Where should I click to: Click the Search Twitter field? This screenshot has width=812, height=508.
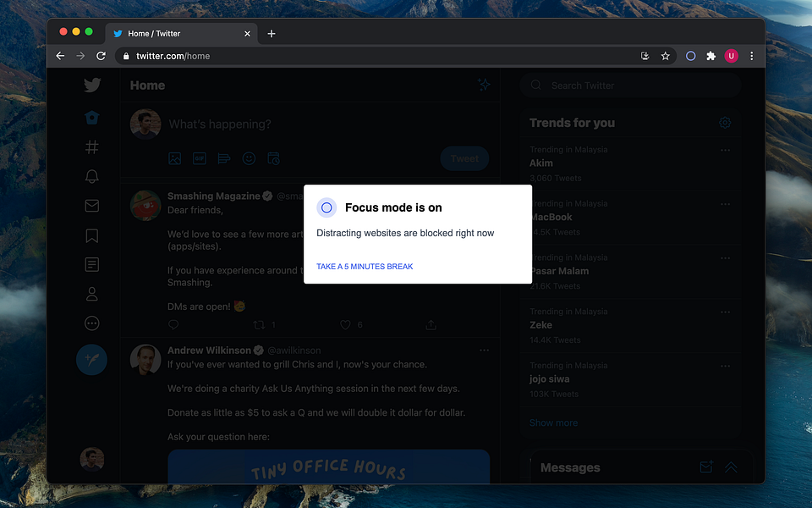(x=631, y=86)
